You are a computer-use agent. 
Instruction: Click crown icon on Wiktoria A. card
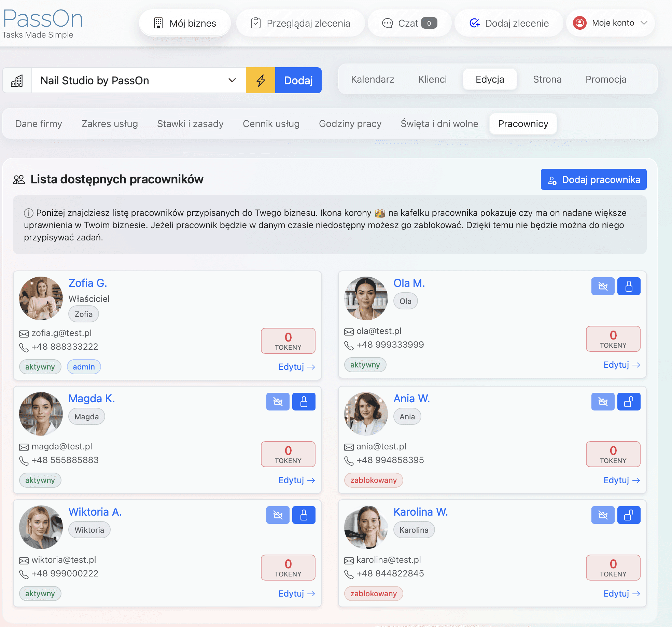pos(278,515)
